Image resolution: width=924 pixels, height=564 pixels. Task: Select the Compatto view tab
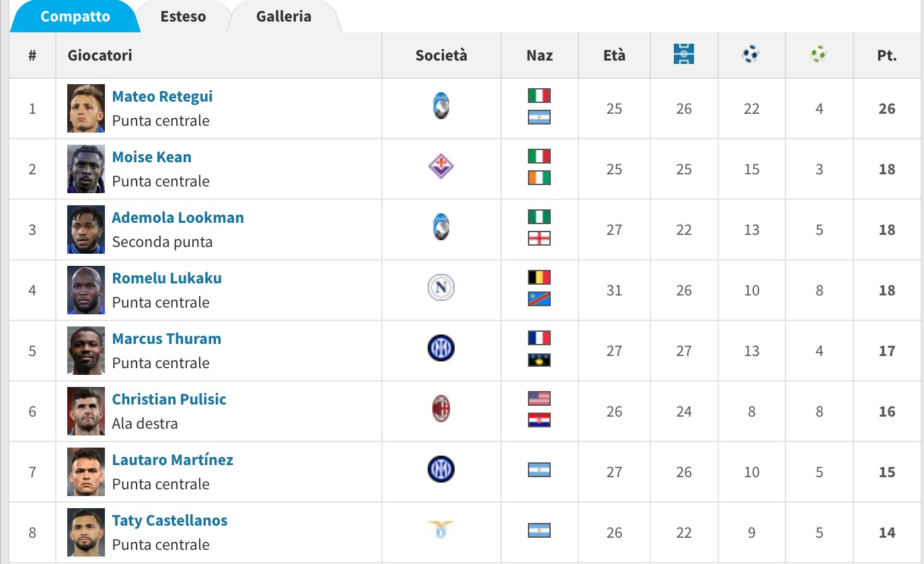(75, 17)
